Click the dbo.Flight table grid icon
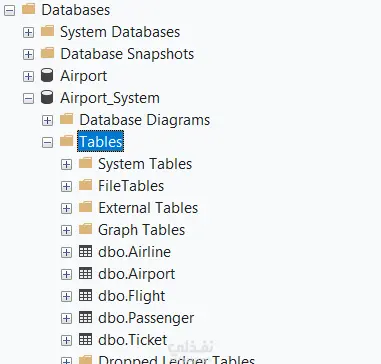381x364 pixels. click(x=85, y=295)
